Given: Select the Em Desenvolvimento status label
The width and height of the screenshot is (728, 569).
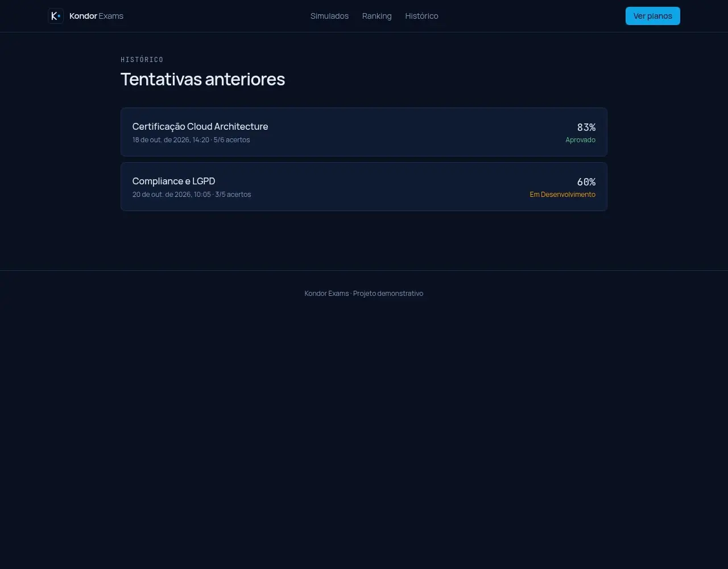Looking at the screenshot, I should tap(562, 195).
